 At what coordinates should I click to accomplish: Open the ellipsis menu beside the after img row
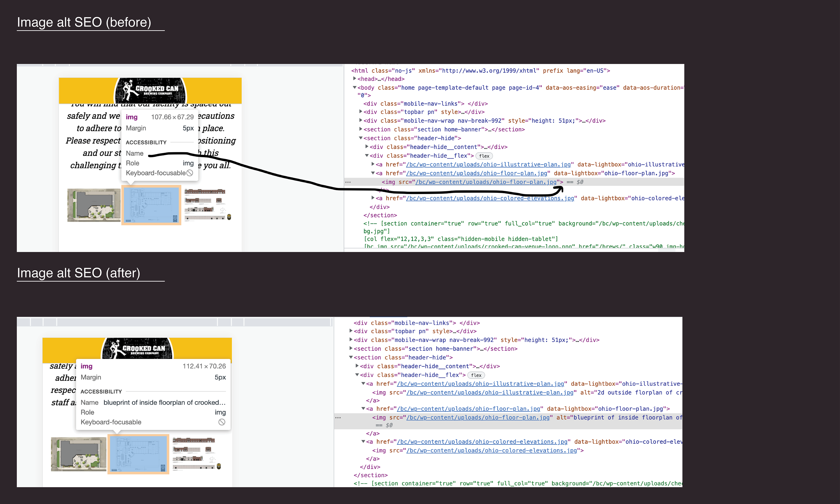point(338,418)
